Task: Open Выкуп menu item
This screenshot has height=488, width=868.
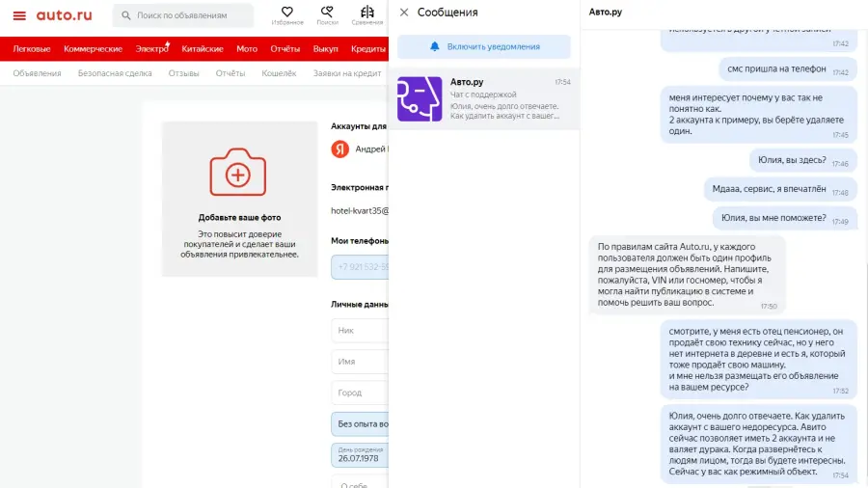Action: click(326, 48)
